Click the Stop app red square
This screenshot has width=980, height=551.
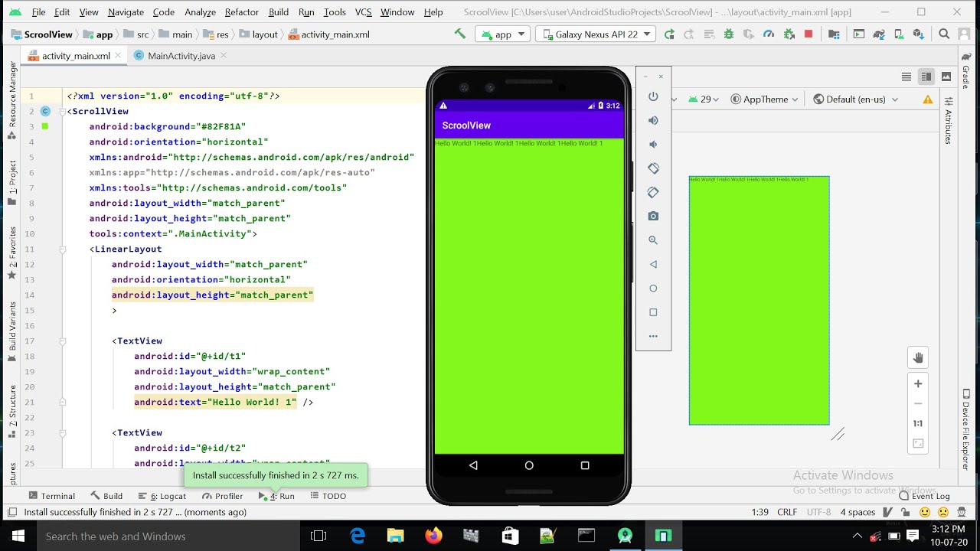(x=808, y=34)
